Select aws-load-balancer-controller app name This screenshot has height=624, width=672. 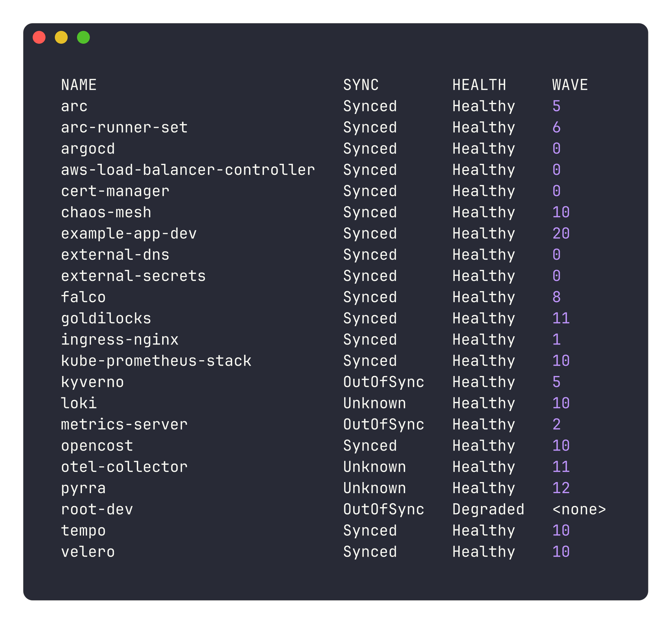(188, 170)
